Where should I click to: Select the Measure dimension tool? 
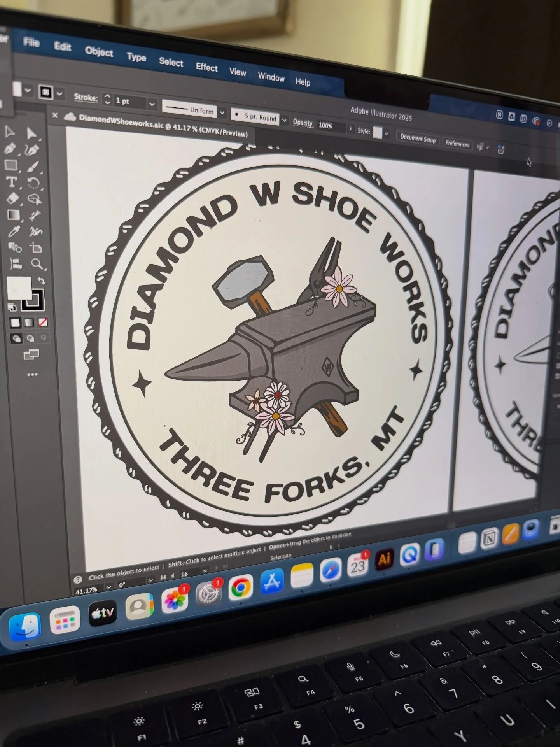pos(35,216)
